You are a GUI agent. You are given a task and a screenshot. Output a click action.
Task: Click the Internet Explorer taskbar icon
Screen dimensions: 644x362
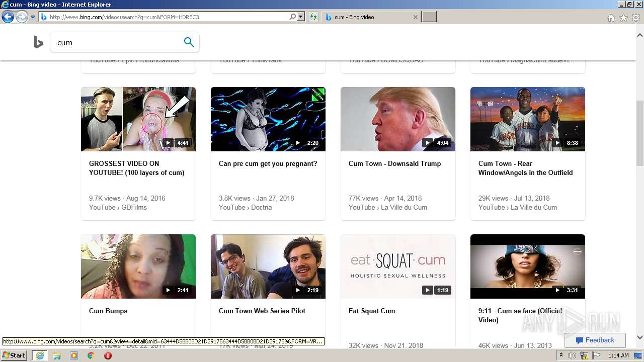point(39,355)
